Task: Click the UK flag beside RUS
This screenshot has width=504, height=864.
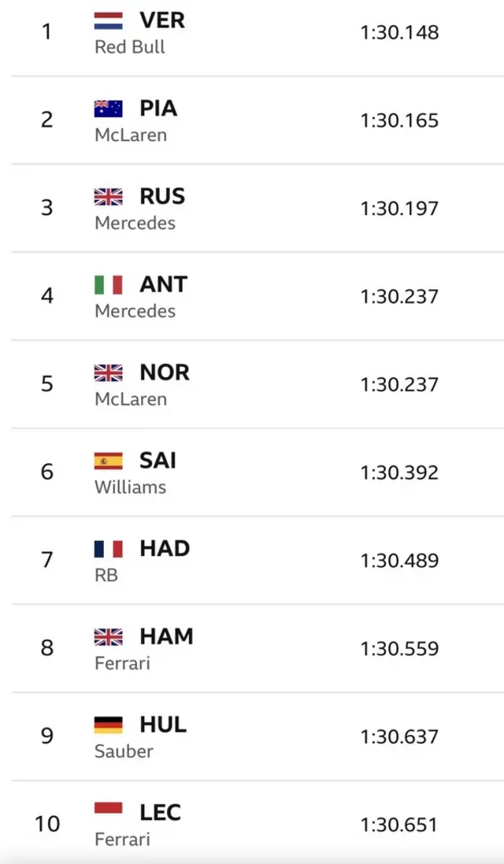Action: pyautogui.click(x=108, y=197)
